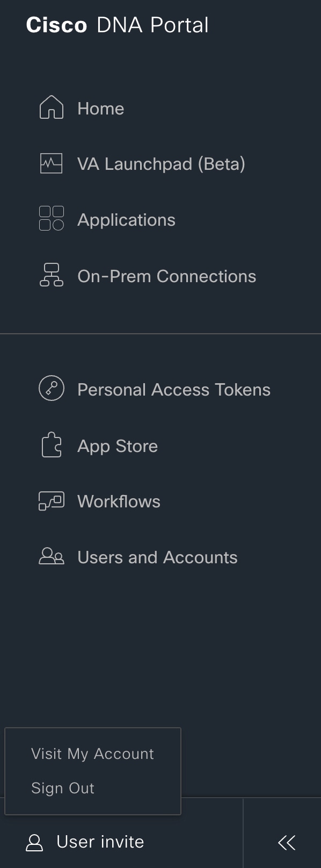This screenshot has height=868, width=321.
Task: Choose Sign Out in the user menu
Action: [x=63, y=788]
